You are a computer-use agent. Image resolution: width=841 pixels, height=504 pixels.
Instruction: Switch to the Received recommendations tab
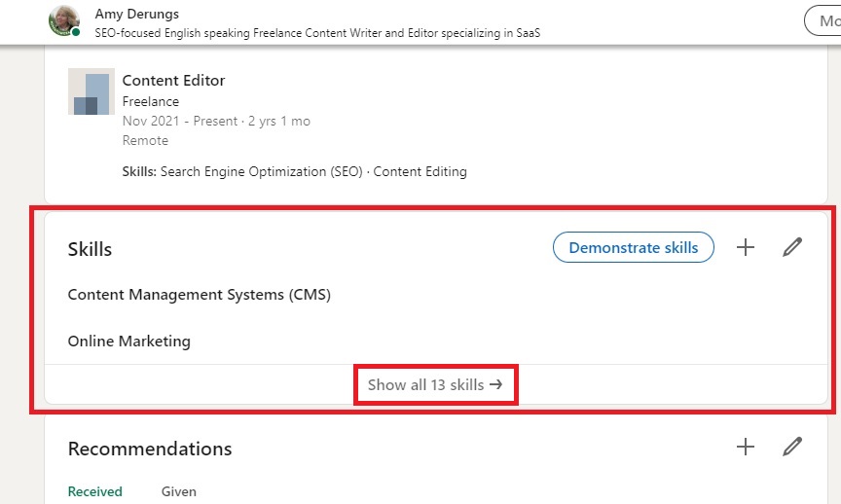pos(95,491)
